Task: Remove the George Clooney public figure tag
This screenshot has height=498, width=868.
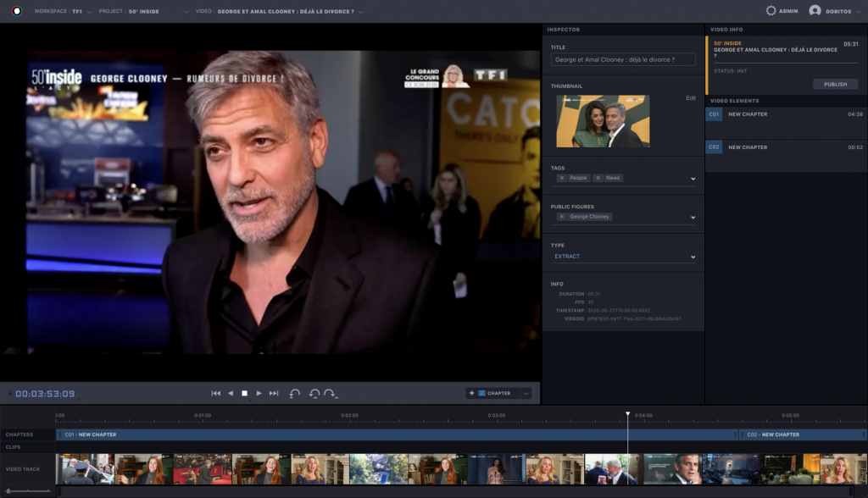Action: point(562,217)
